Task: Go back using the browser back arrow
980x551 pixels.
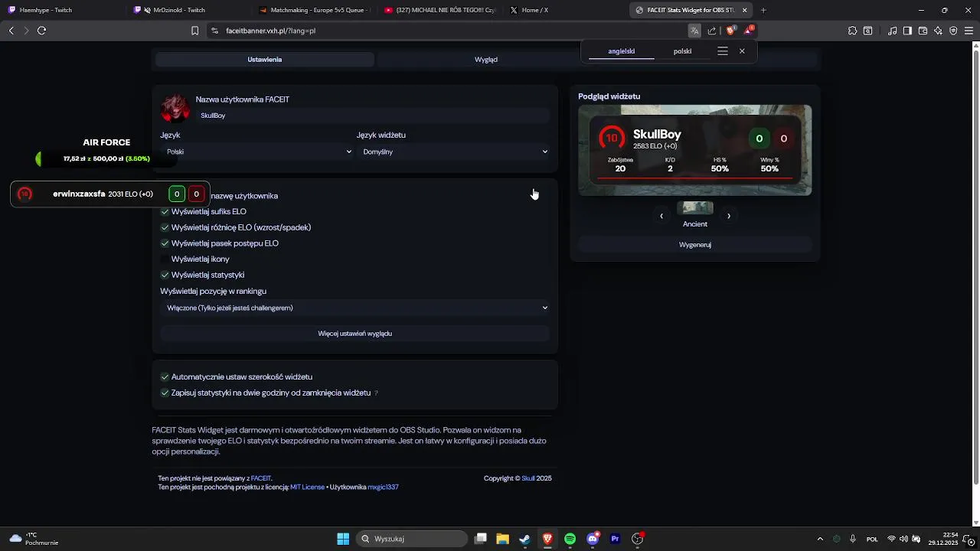Action: [11, 31]
